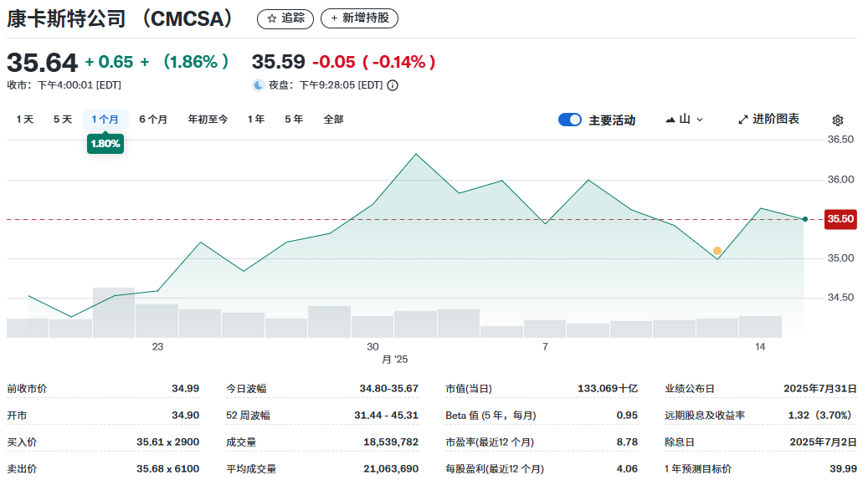This screenshot has height=480, width=868.
Task: Click the 市盈率 value 8.78
Action: (x=627, y=442)
